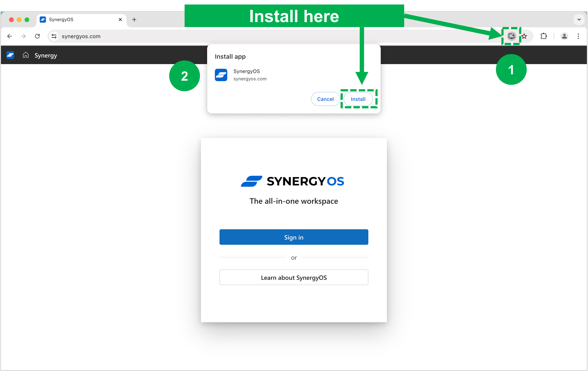Confirm Install in the Install app dialog
588x371 pixels.
click(x=358, y=99)
